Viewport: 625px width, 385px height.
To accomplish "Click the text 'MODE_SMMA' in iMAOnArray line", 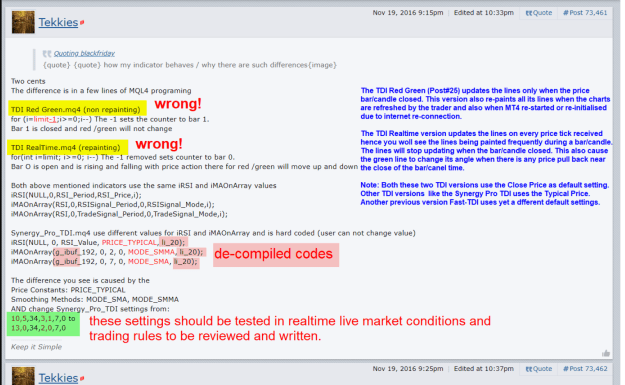I will pyautogui.click(x=151, y=252).
